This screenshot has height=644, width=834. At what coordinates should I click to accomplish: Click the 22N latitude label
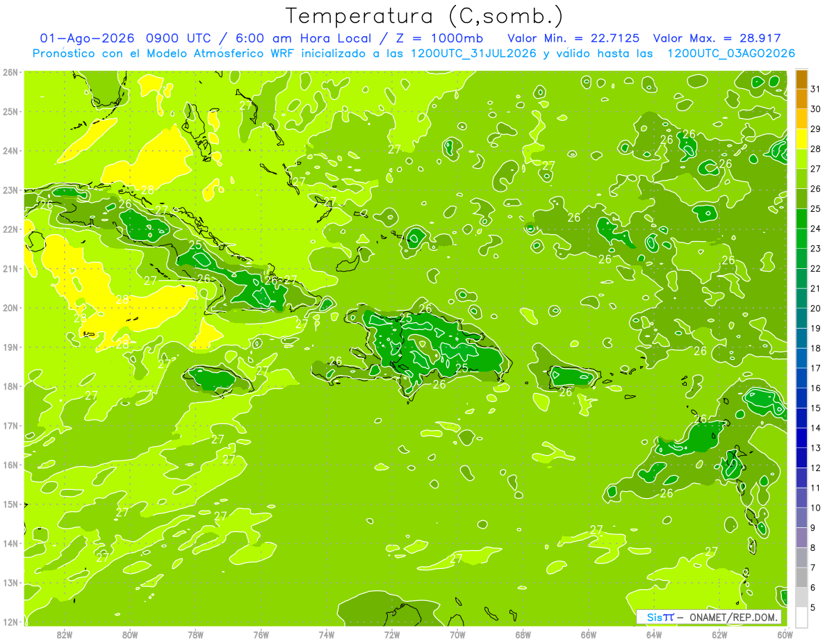click(x=10, y=229)
